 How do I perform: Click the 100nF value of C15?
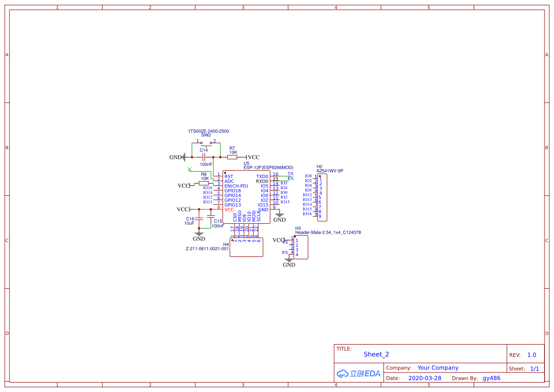pyautogui.click(x=218, y=226)
